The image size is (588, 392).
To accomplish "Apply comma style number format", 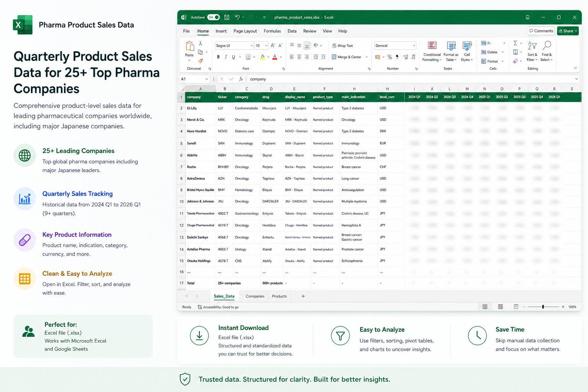I will click(x=397, y=57).
